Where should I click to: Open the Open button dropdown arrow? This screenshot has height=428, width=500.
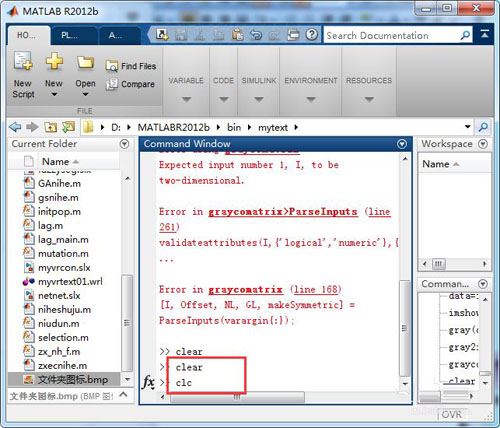tap(85, 94)
